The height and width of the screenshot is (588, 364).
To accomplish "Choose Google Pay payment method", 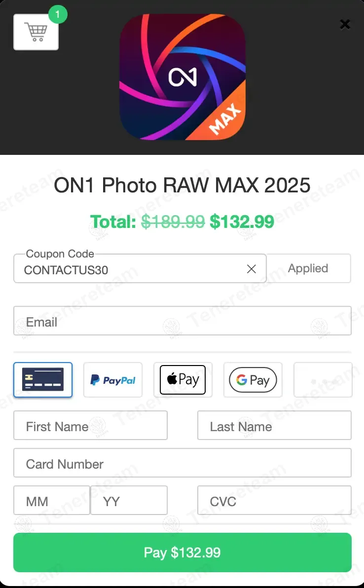I will (253, 380).
